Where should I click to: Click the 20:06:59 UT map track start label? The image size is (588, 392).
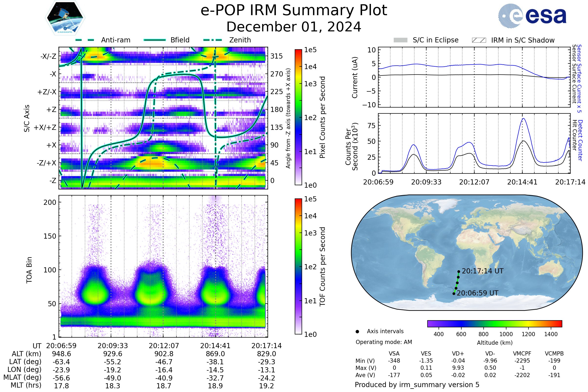(x=478, y=293)
